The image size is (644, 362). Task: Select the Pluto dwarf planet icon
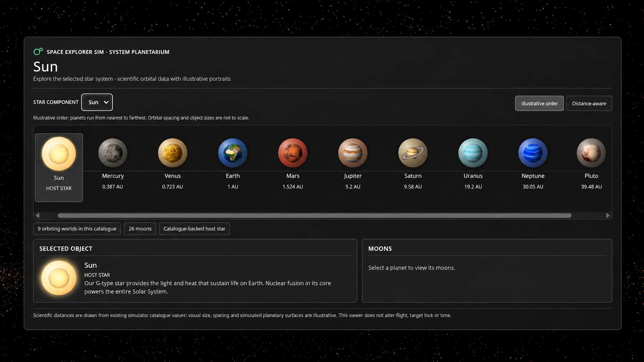tap(591, 153)
